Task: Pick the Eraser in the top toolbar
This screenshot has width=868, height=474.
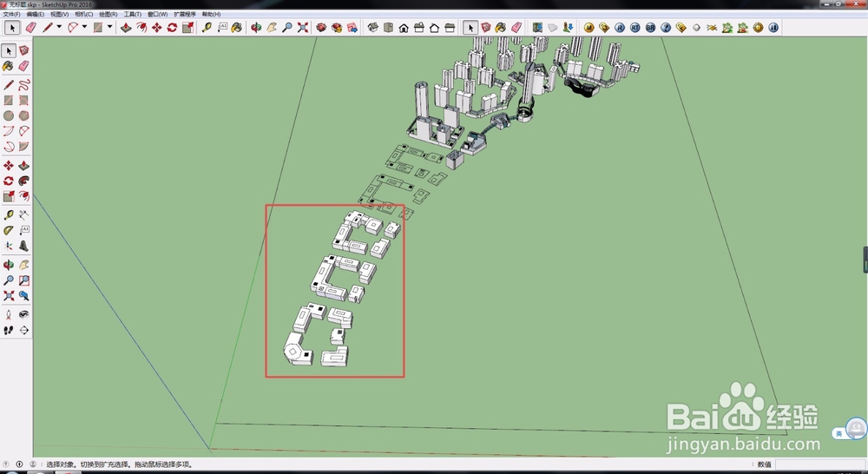Action: point(31,27)
